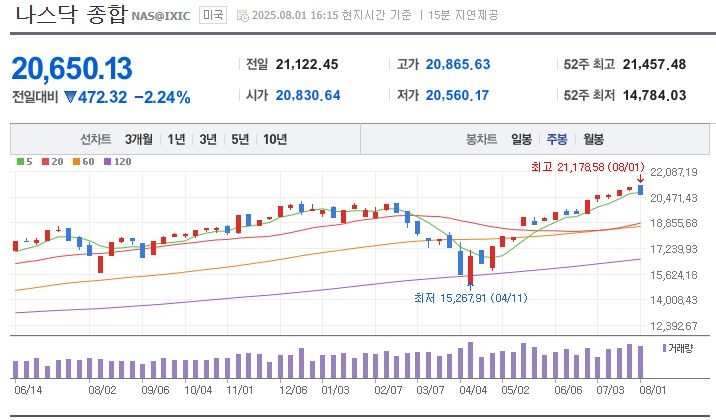Viewport: 716px width, 420px height.
Task: Click the purple 120 moving-average legend swatch
Action: point(107,162)
